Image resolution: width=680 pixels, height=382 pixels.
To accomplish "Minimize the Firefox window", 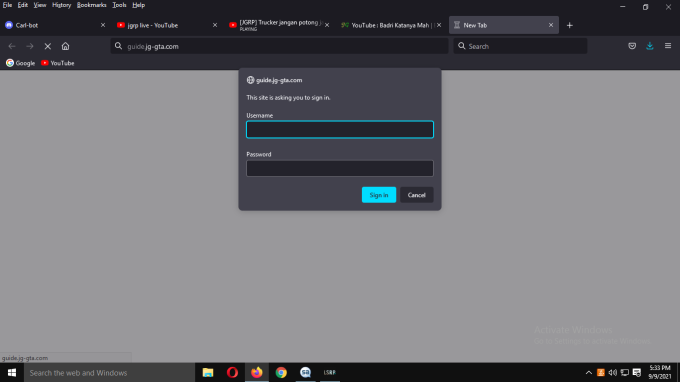I will coord(623,7).
